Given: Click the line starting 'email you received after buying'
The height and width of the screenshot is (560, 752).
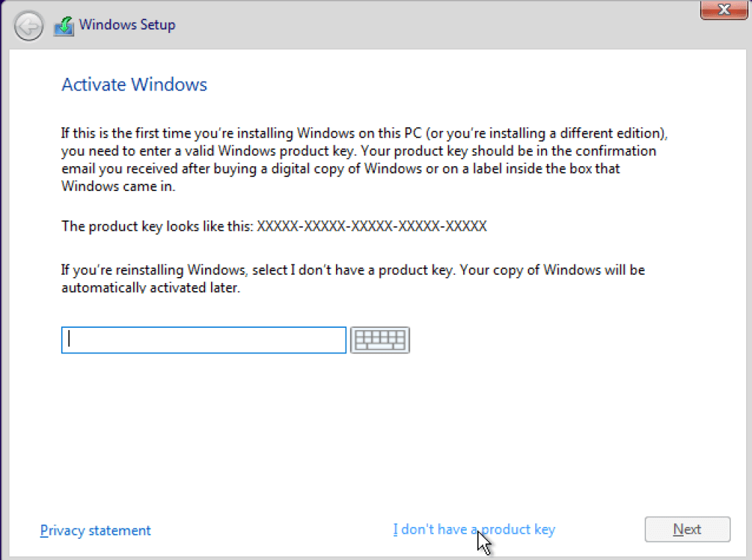Looking at the screenshot, I should [x=340, y=168].
